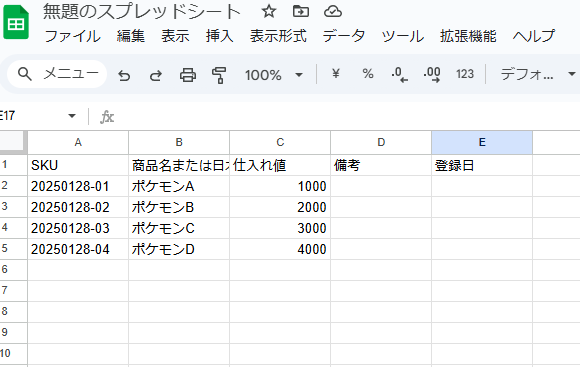Screen dimensions: 580x367
Task: Click the undo arrow icon
Action: click(124, 75)
